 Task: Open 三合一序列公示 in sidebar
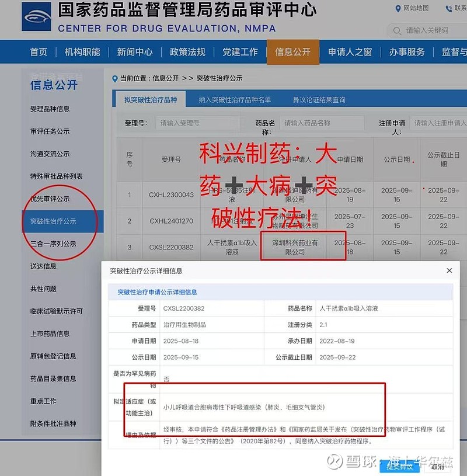pyautogui.click(x=53, y=244)
